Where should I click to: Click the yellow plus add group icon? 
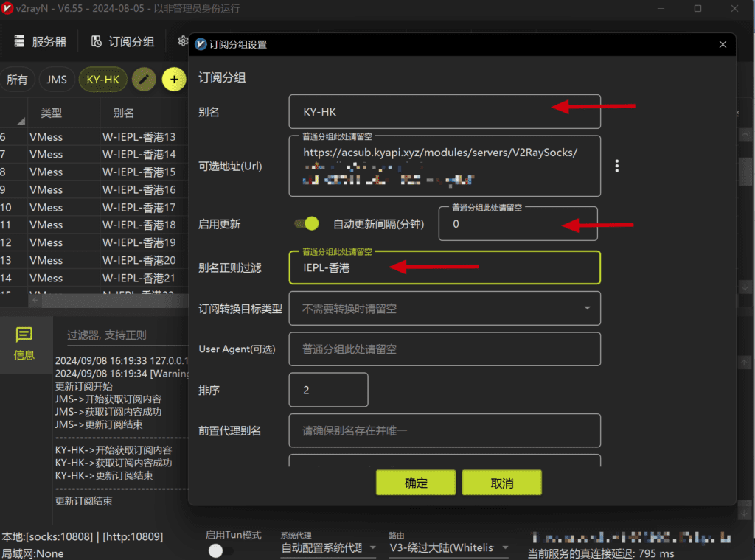pyautogui.click(x=174, y=80)
